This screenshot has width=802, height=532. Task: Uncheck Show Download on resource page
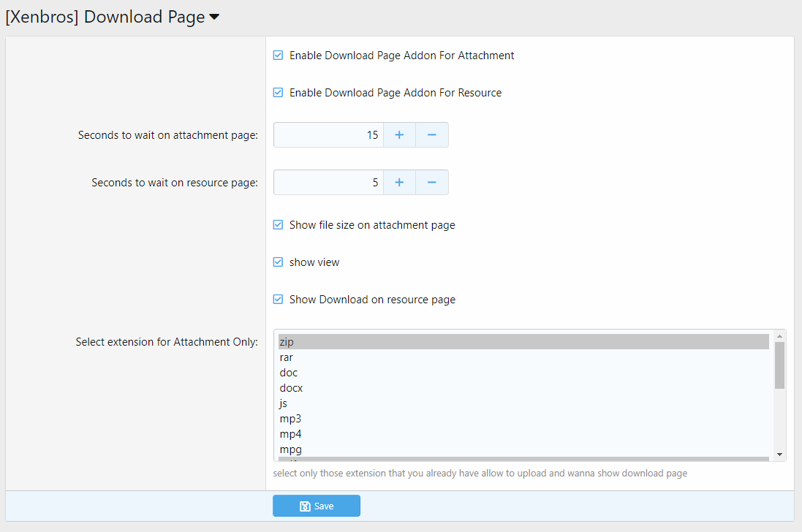point(278,300)
